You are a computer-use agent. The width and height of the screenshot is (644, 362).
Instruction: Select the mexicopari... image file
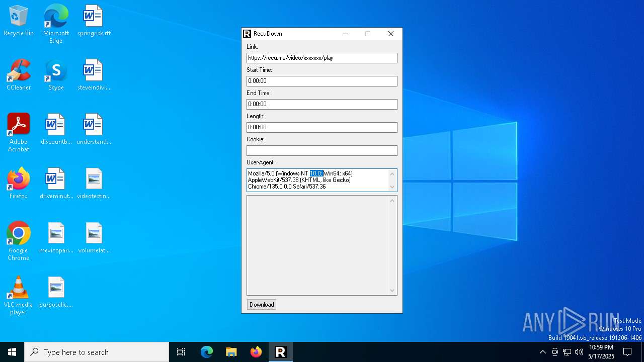pos(56,238)
